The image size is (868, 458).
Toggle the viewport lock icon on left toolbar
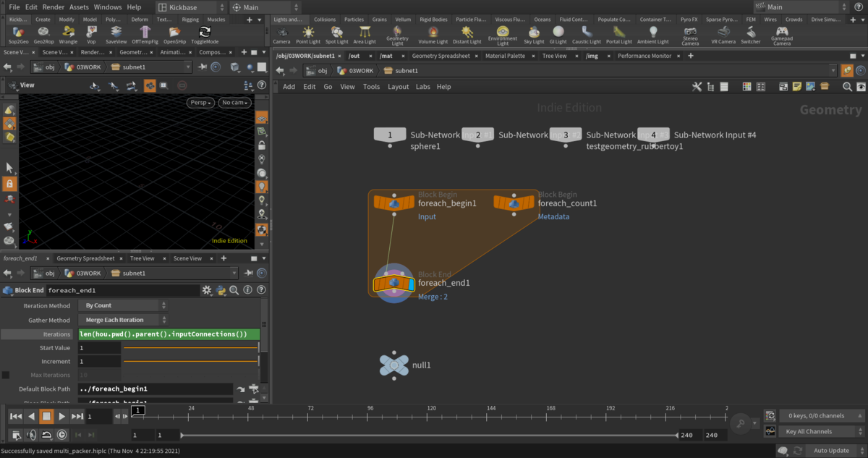tap(9, 184)
